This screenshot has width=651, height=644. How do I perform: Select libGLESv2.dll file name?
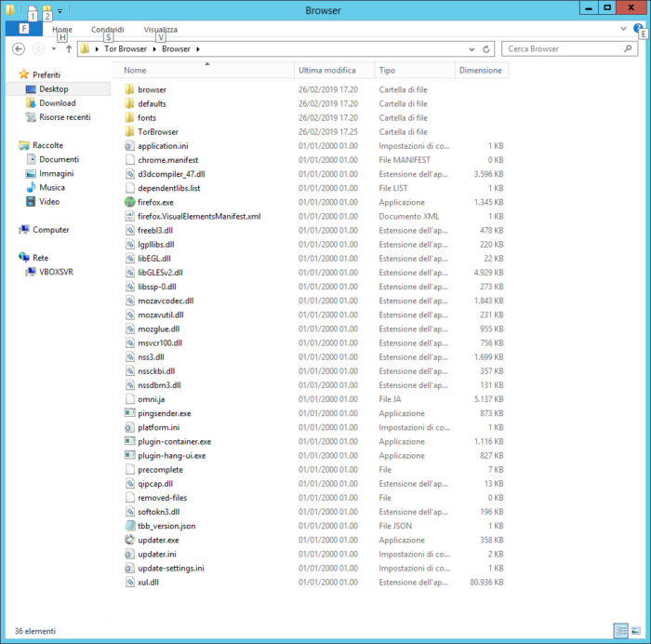point(160,273)
